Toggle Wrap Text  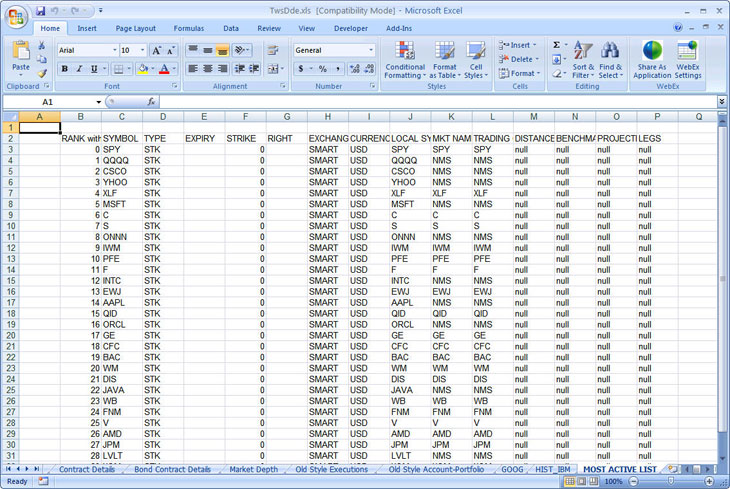[x=273, y=50]
